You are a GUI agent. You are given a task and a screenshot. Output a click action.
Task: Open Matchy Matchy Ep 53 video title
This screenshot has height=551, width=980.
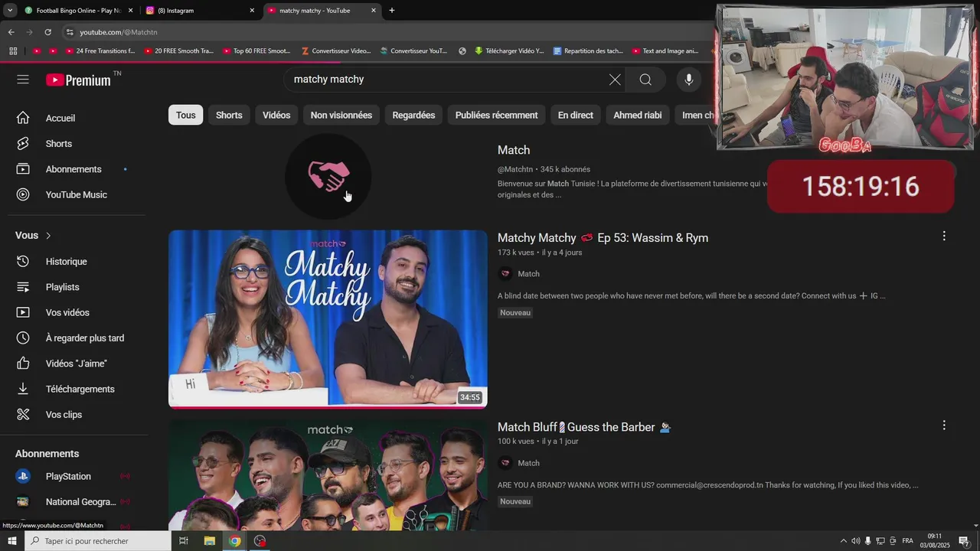tap(603, 238)
